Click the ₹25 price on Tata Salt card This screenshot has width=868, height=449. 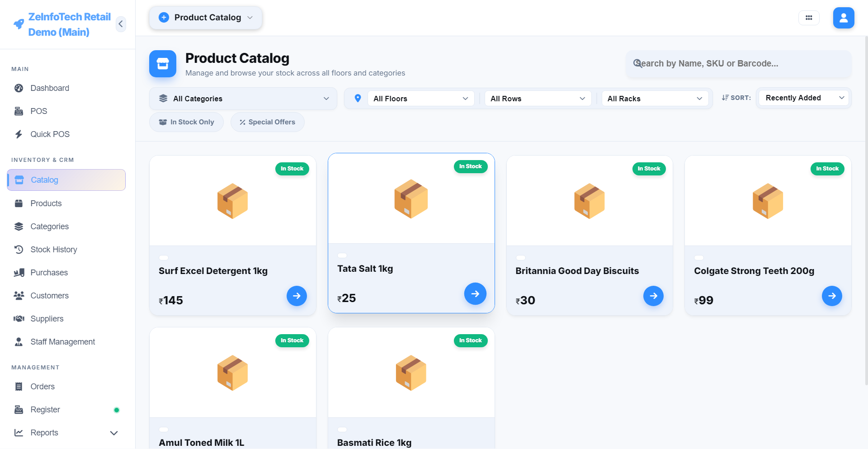tap(346, 298)
